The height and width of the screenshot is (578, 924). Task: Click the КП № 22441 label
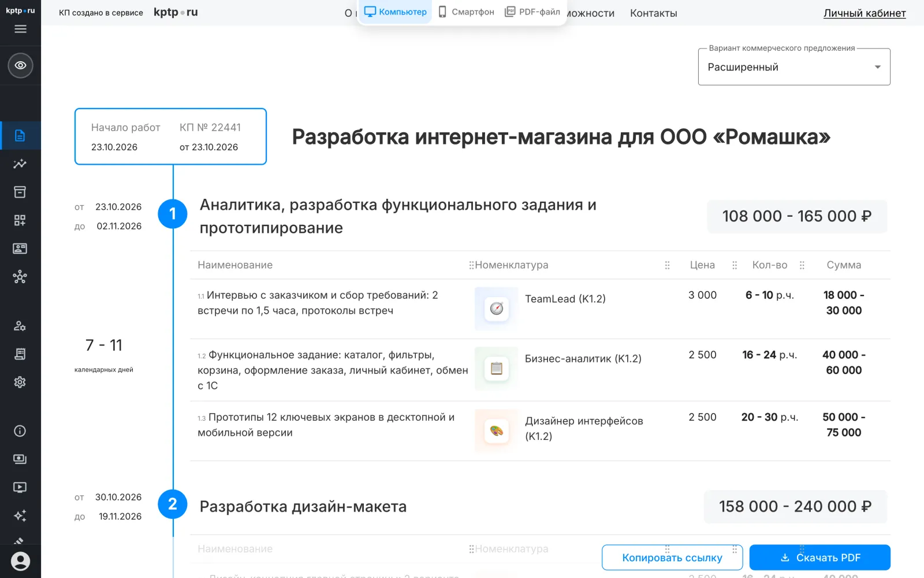[210, 127]
